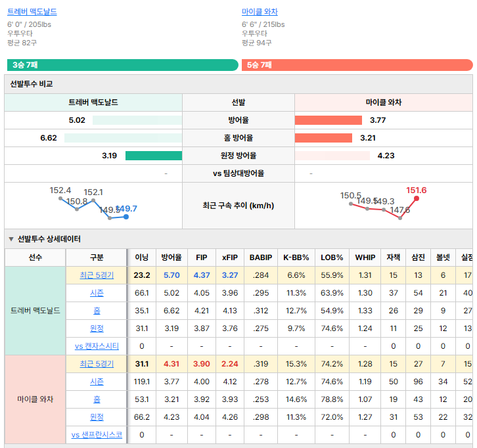Click the blue 4.37 FIP value
Viewport: 477px width, 448px height.
202,275
